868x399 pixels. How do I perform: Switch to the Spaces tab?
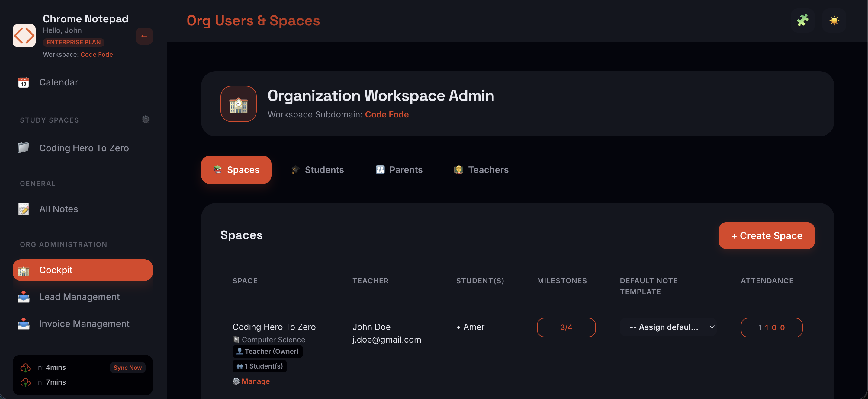(236, 169)
